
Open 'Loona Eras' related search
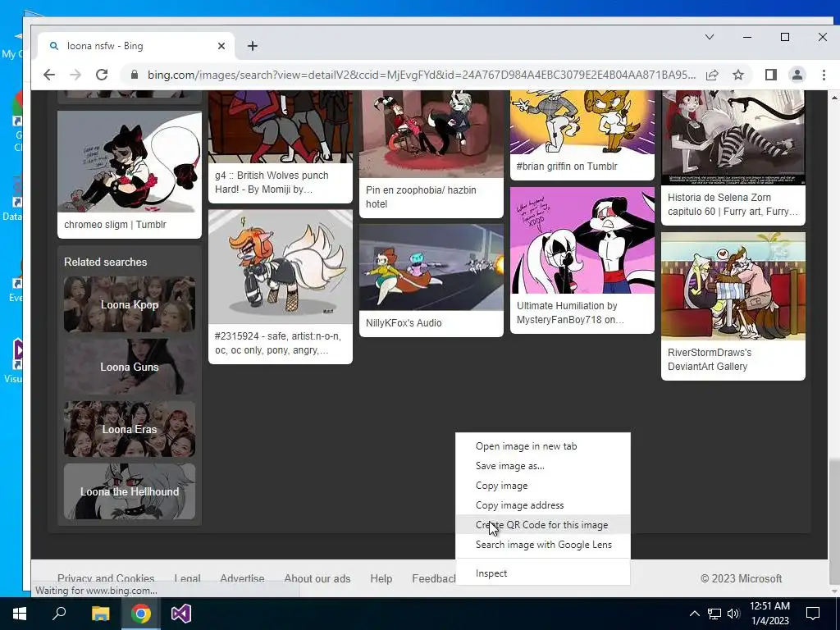pyautogui.click(x=130, y=429)
